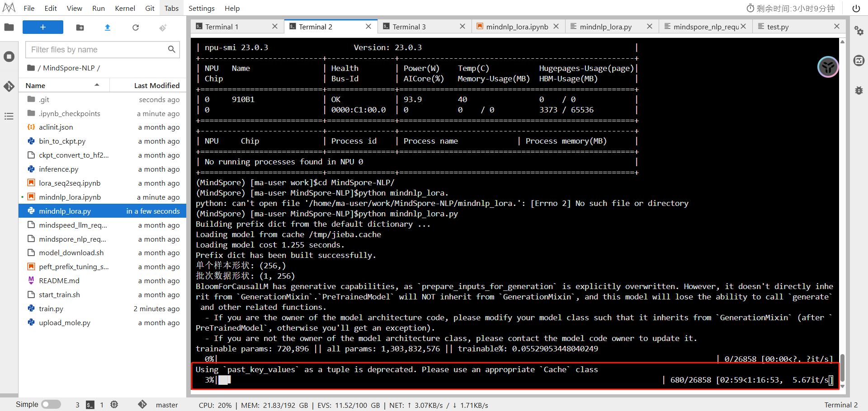Open the ModelArts monitor panel icon
The image size is (868, 411).
point(859,61)
